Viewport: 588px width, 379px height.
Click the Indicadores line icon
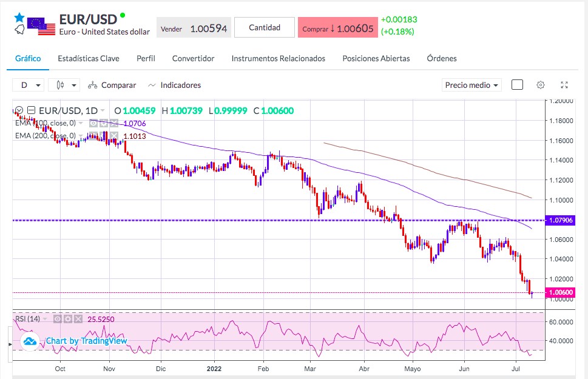coord(152,86)
